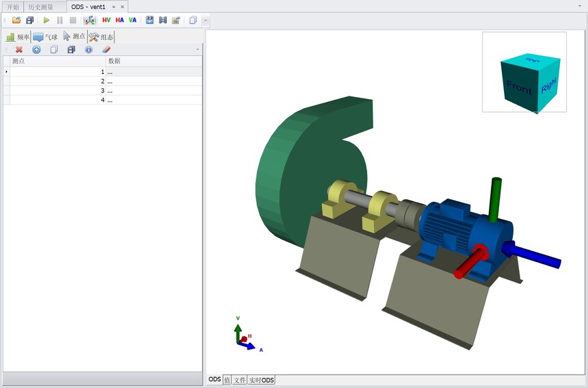Switch to the 频率 tab

tap(18, 37)
